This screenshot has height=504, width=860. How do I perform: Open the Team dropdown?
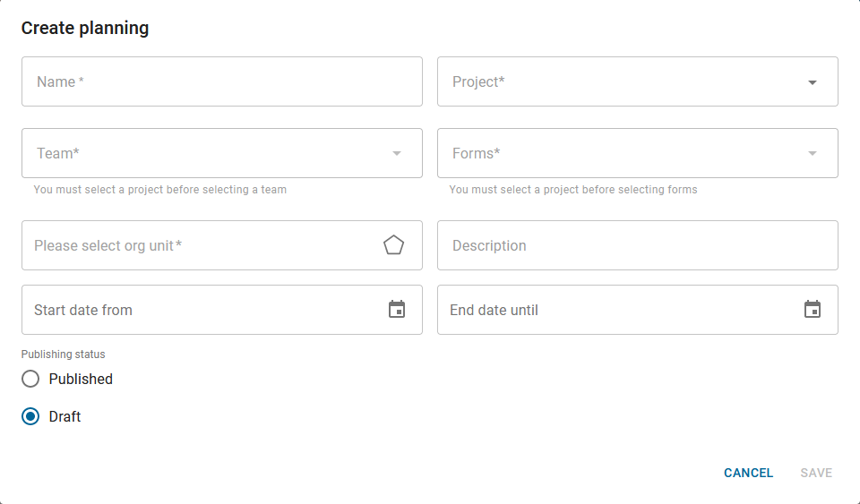(x=222, y=153)
